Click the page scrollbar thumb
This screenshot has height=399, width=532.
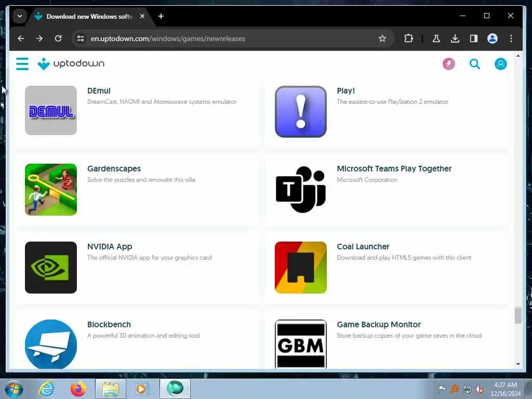point(518,315)
